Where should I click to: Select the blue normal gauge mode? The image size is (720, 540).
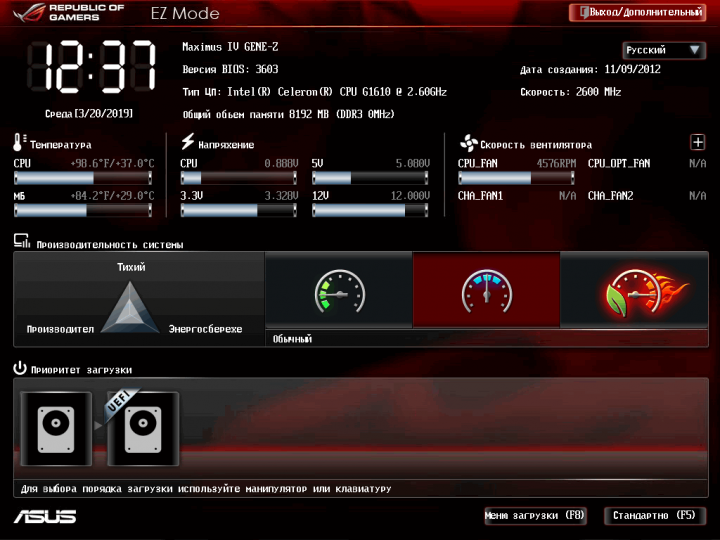[x=486, y=290]
